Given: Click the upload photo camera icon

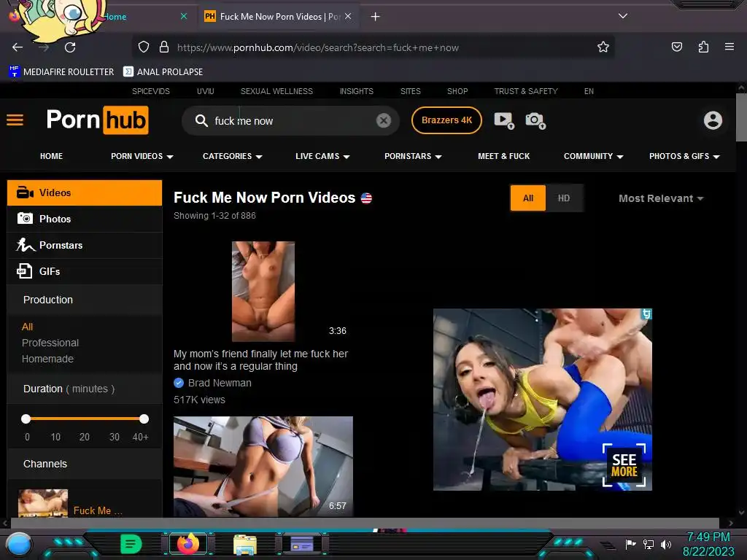Looking at the screenshot, I should tap(535, 120).
